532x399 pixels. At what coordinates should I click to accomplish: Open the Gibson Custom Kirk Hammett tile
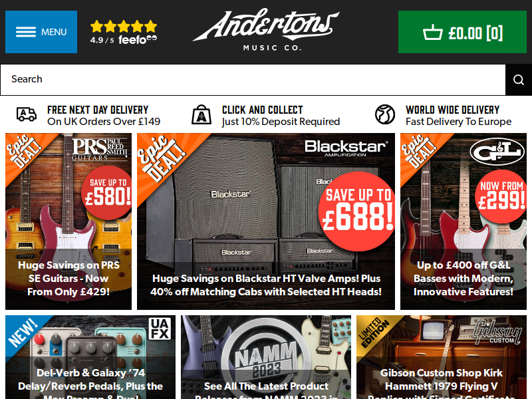442,357
